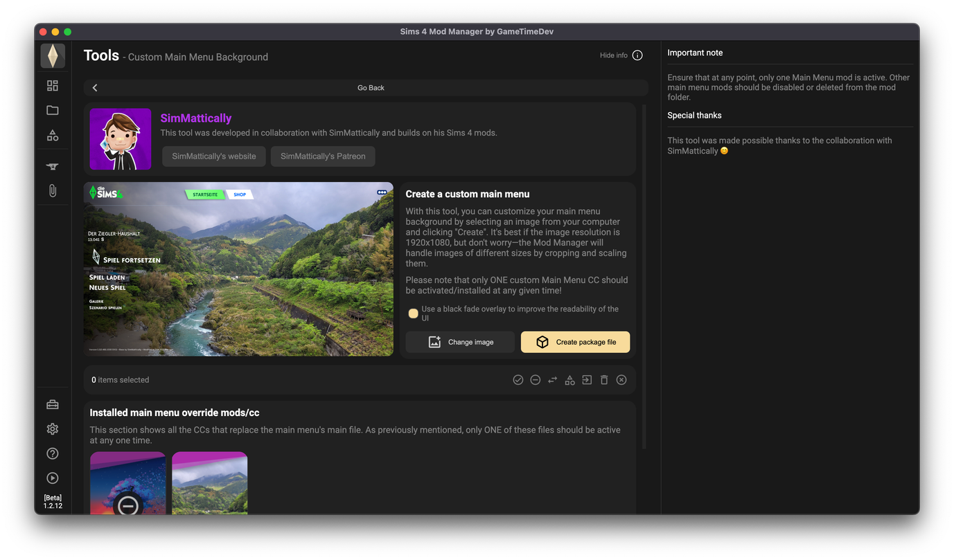Hide the info panel with Hide info
Image resolution: width=954 pixels, height=560 pixels.
pyautogui.click(x=621, y=55)
